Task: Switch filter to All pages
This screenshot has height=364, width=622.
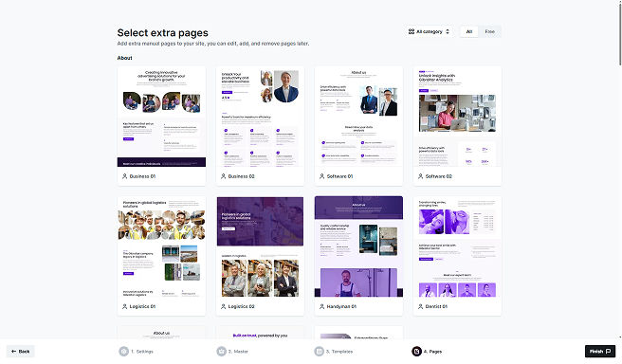Action: 469,31
